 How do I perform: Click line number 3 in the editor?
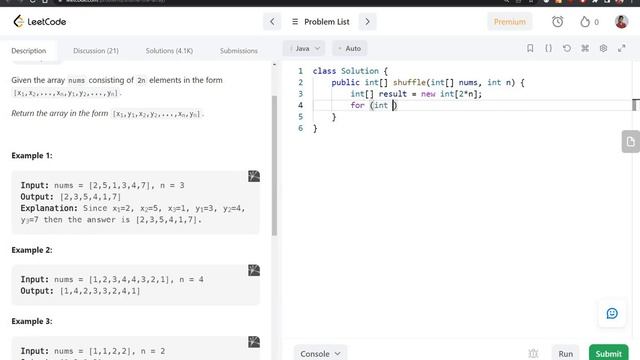(x=300, y=94)
